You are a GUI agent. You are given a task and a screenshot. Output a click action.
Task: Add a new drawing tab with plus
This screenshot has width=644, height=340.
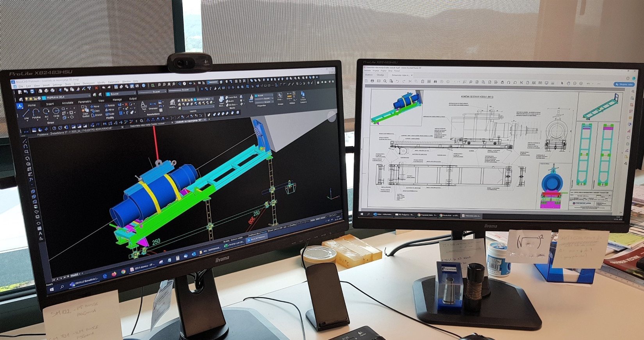209,119
